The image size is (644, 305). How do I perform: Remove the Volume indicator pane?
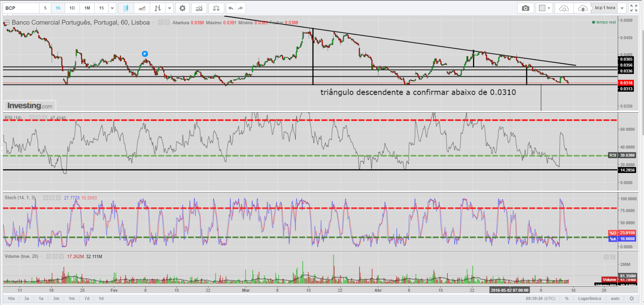61,256
